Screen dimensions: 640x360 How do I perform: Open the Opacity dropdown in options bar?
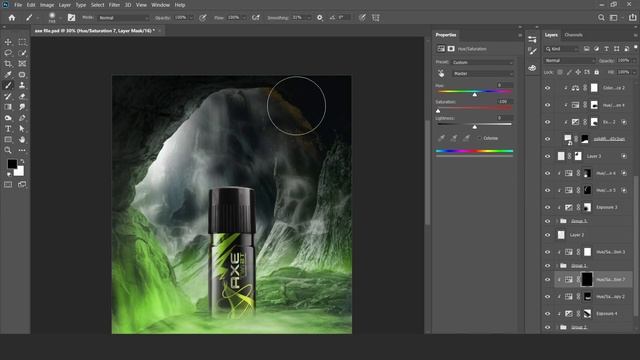click(x=191, y=18)
